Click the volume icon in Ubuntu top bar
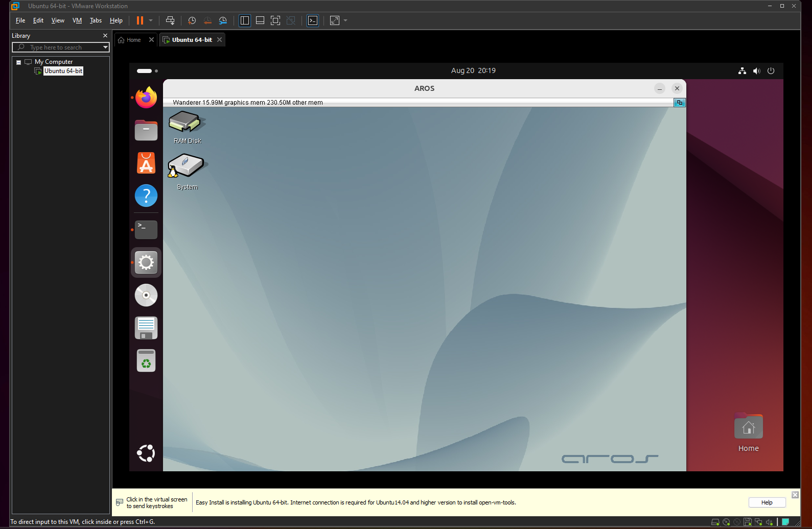 coord(757,71)
